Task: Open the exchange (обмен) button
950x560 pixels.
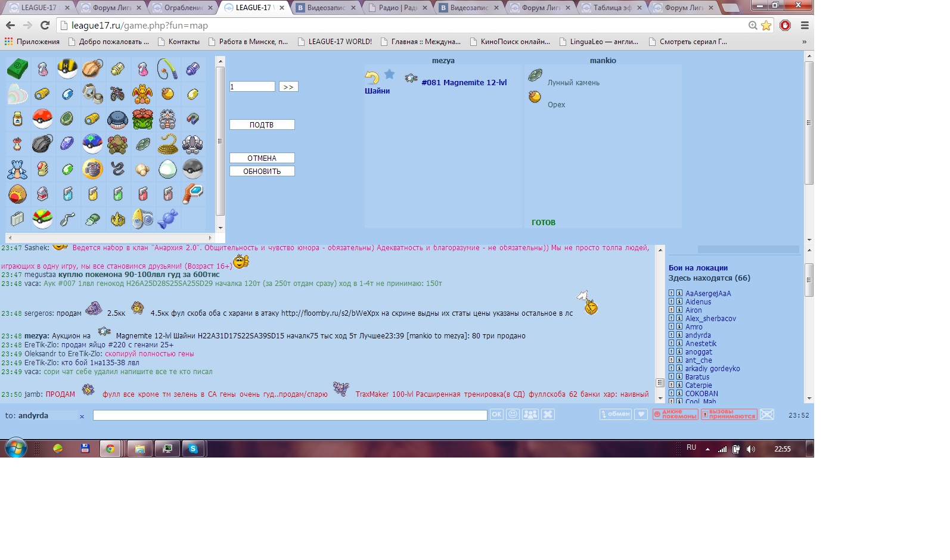Action: [616, 415]
